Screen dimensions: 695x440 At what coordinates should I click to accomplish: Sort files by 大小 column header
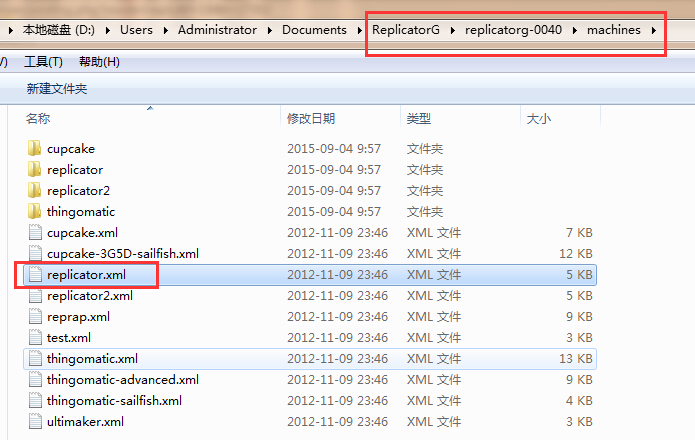click(x=538, y=118)
